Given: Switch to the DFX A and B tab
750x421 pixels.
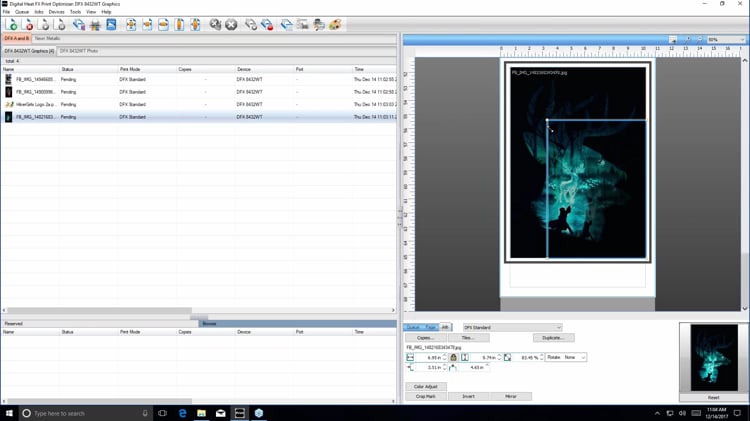Looking at the screenshot, I should click(x=17, y=38).
